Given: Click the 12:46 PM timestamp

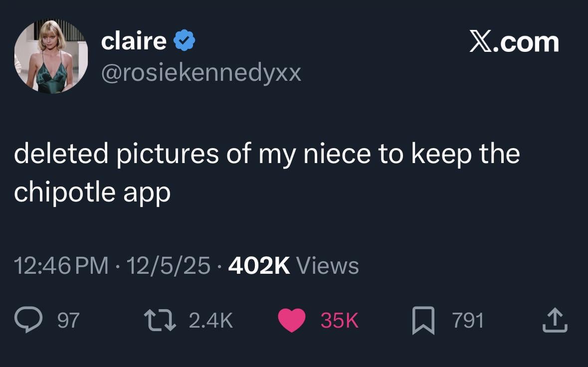Looking at the screenshot, I should click(x=61, y=265).
